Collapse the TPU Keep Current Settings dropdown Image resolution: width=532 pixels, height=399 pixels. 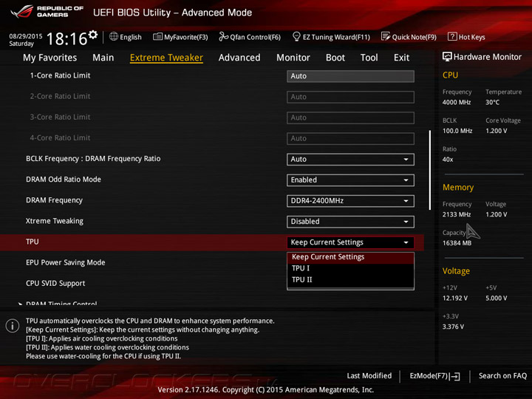pos(350,242)
